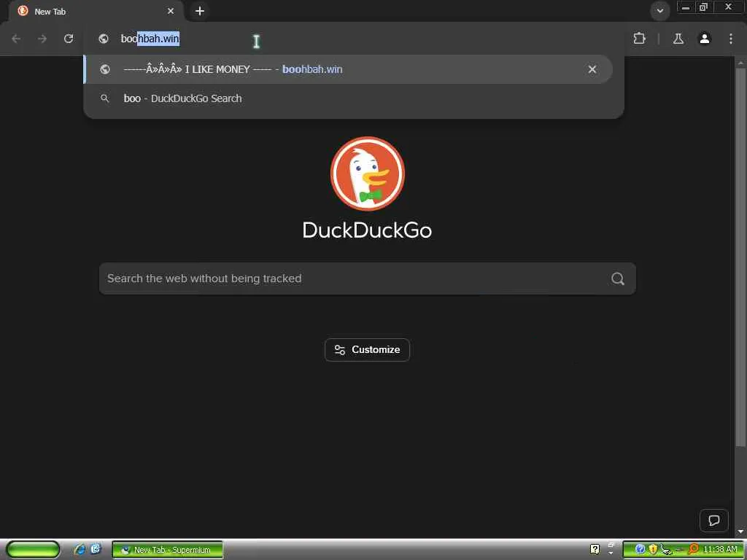
Task: Click the 11:38 AM system clock
Action: click(x=720, y=550)
